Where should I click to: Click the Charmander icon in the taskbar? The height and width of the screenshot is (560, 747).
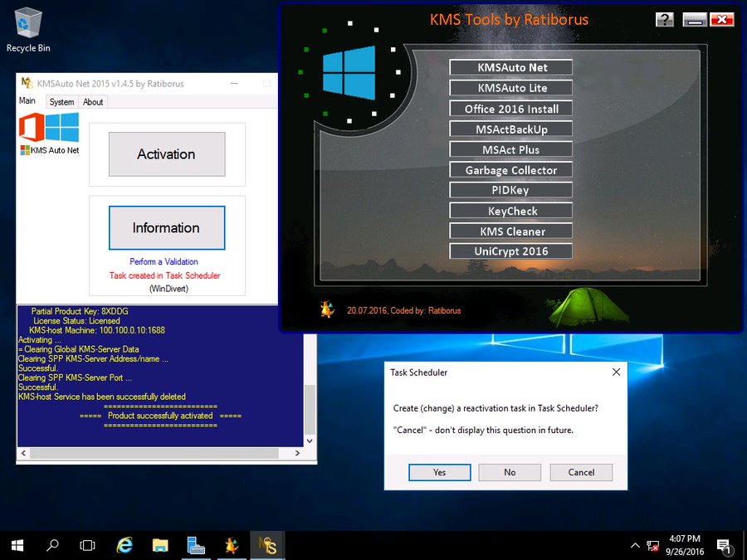pos(232,545)
